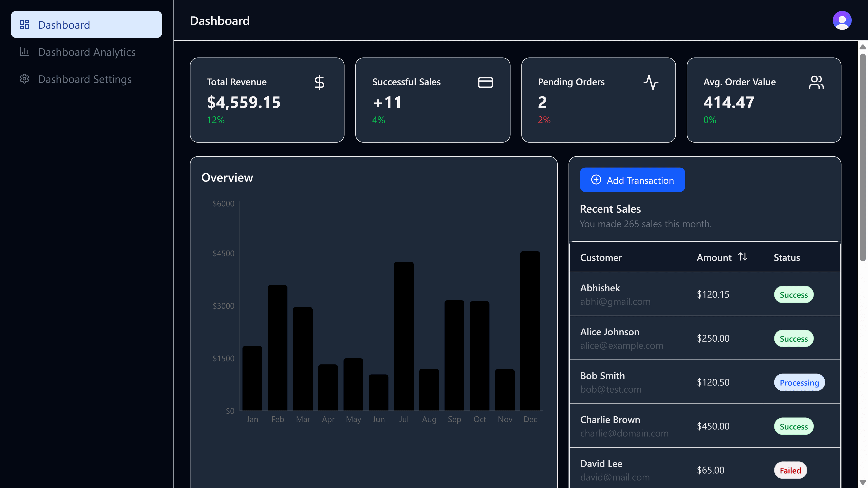Click the credit card icon on Successful Sales card
The height and width of the screenshot is (488, 868).
(485, 82)
